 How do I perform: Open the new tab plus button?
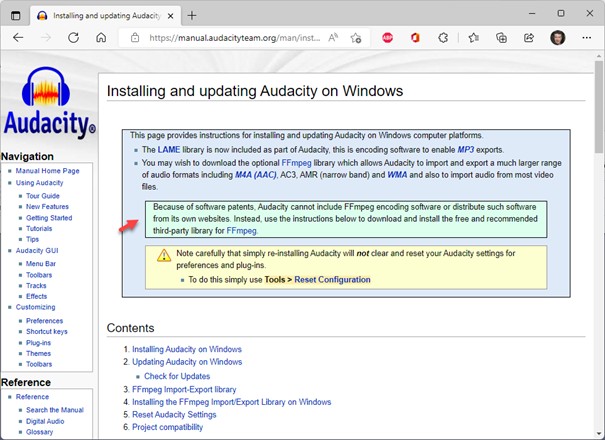tap(192, 14)
